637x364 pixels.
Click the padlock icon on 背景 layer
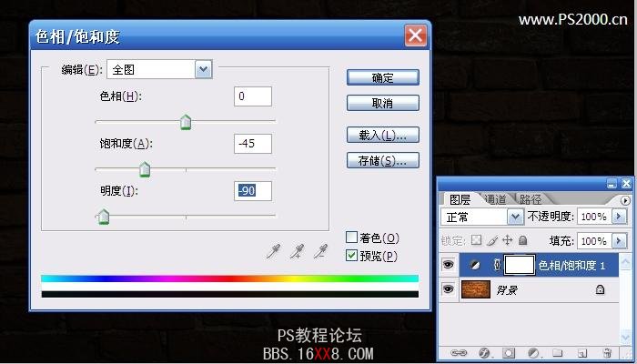click(600, 289)
